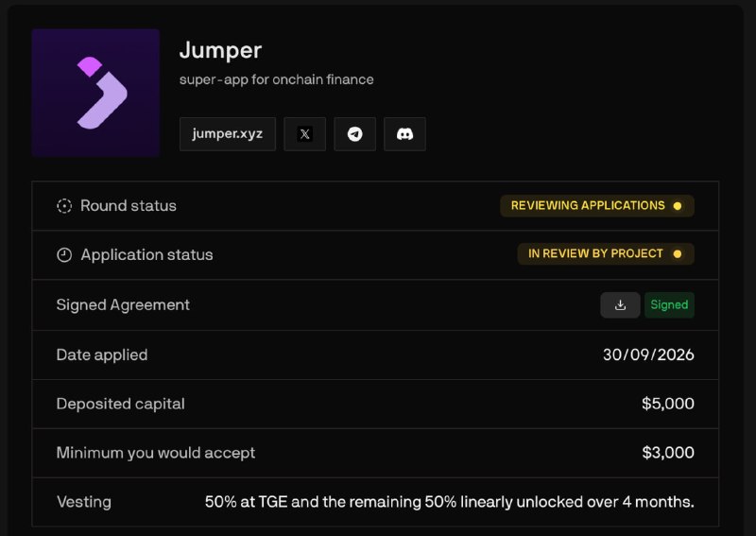Screen dimensions: 756x536
Task: Click the Jumper project logo
Action: click(96, 93)
